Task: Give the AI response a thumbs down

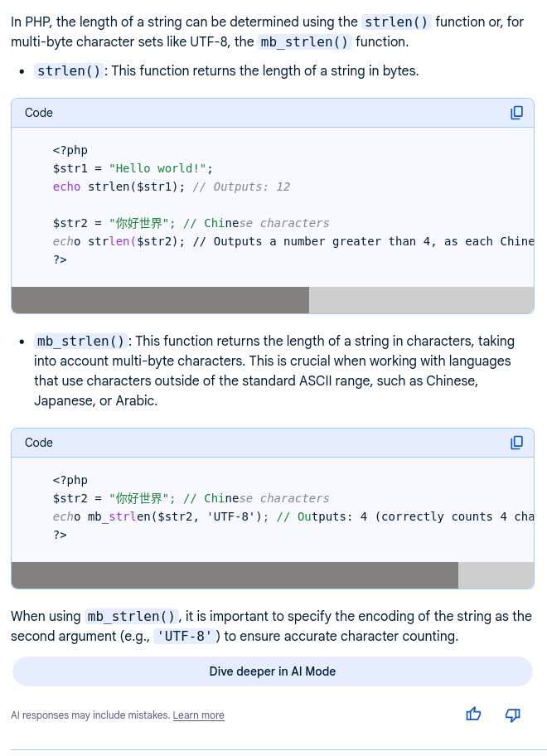Action: [512, 714]
